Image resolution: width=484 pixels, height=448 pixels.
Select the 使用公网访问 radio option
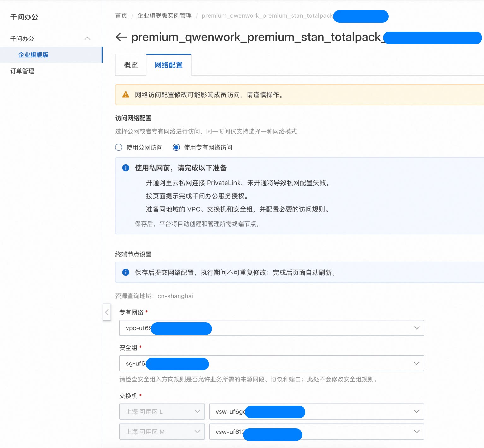click(119, 147)
